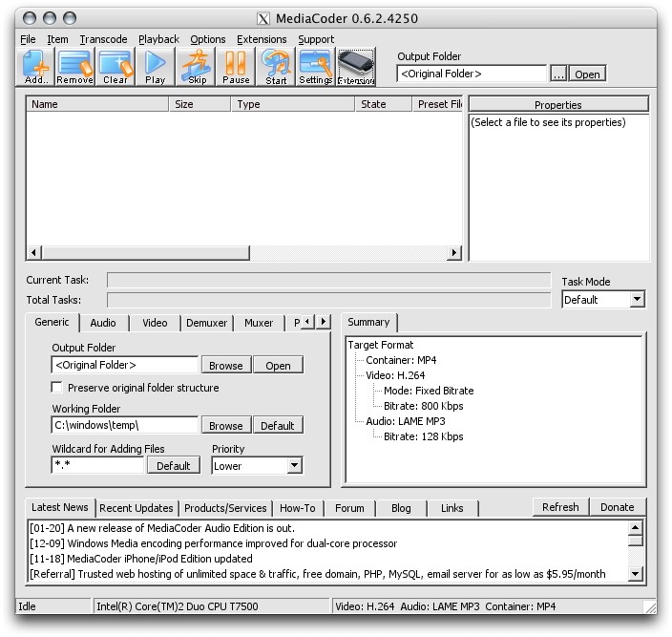The height and width of the screenshot is (637, 672).
Task: Switch to the Video tab
Action: point(155,323)
